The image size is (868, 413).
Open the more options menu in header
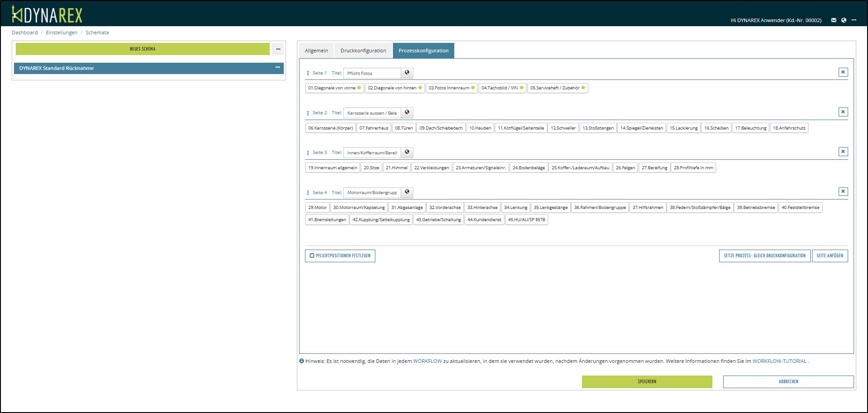854,20
